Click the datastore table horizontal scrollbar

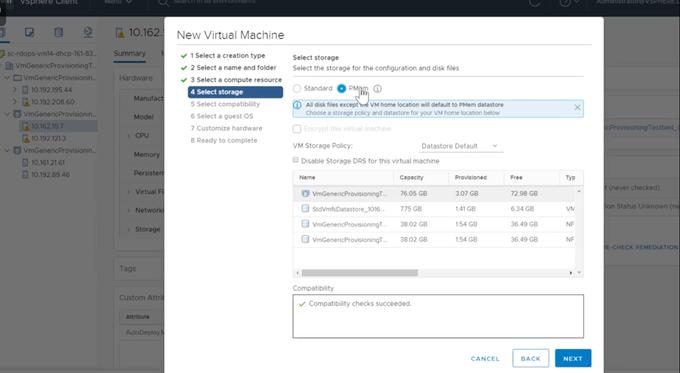click(360, 273)
